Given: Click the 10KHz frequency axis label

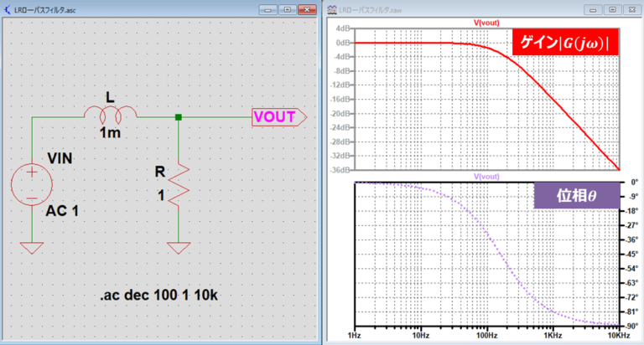Looking at the screenshot, I should click(620, 336).
